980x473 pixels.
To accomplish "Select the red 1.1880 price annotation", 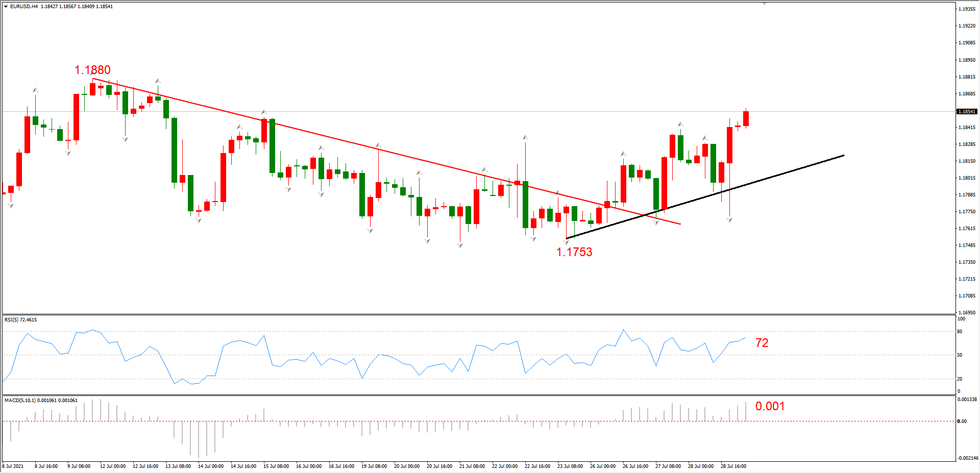I will (x=92, y=70).
